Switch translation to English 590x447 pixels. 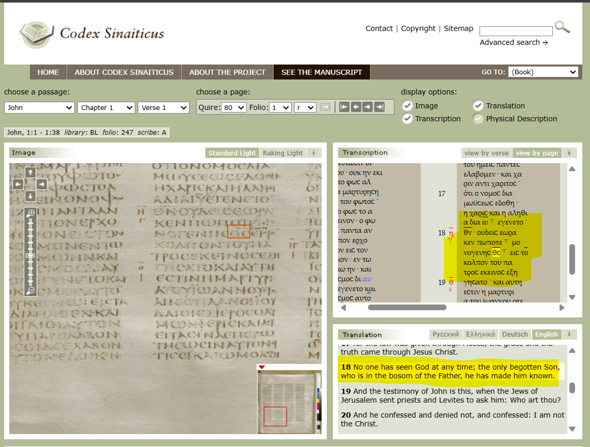(547, 334)
